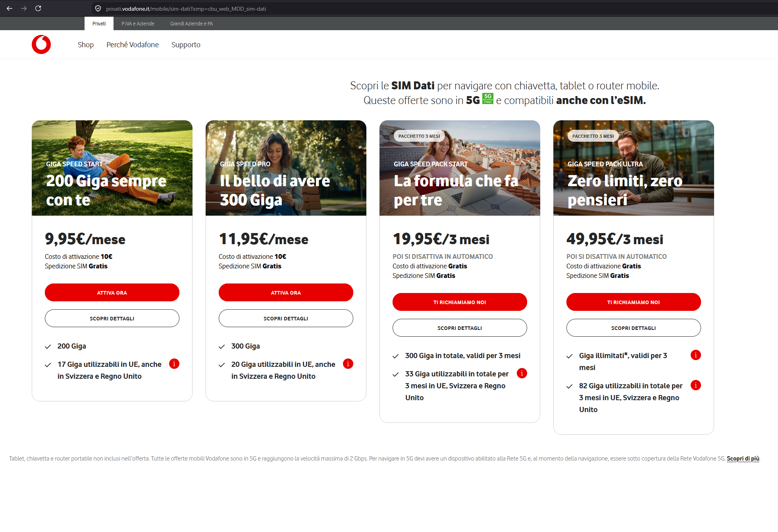View Scopri Dettagli for 11,95€ offer

pos(286,318)
